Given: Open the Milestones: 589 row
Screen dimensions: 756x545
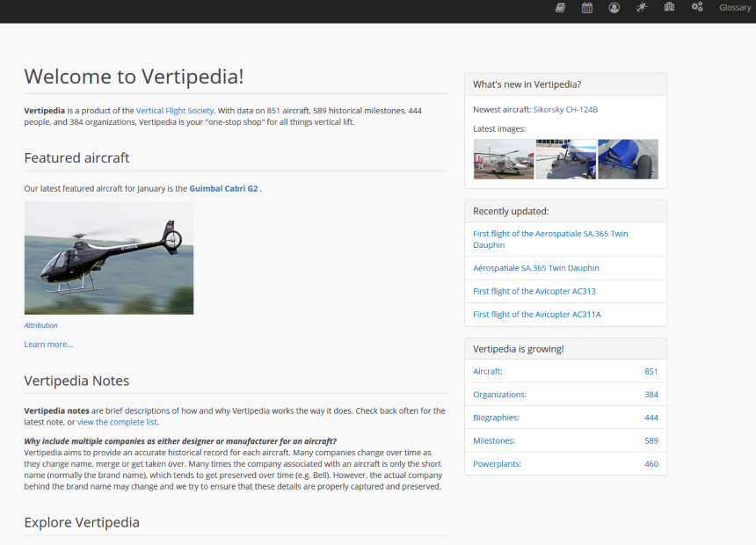Looking at the screenshot, I should (x=565, y=440).
